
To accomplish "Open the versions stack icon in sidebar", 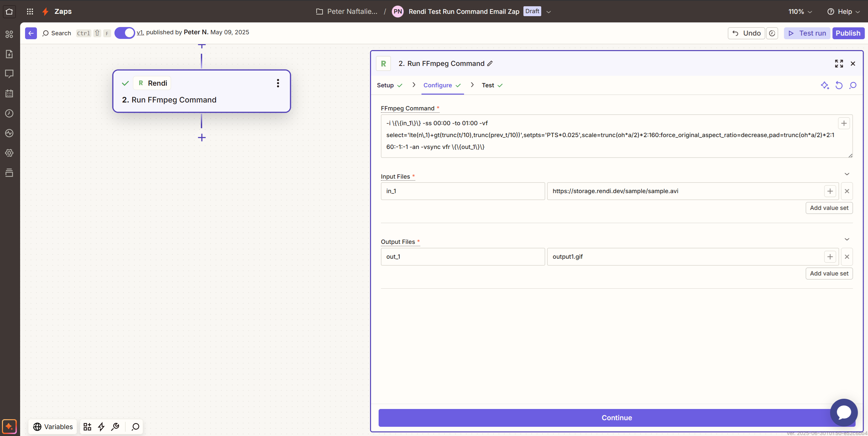I will (x=9, y=173).
